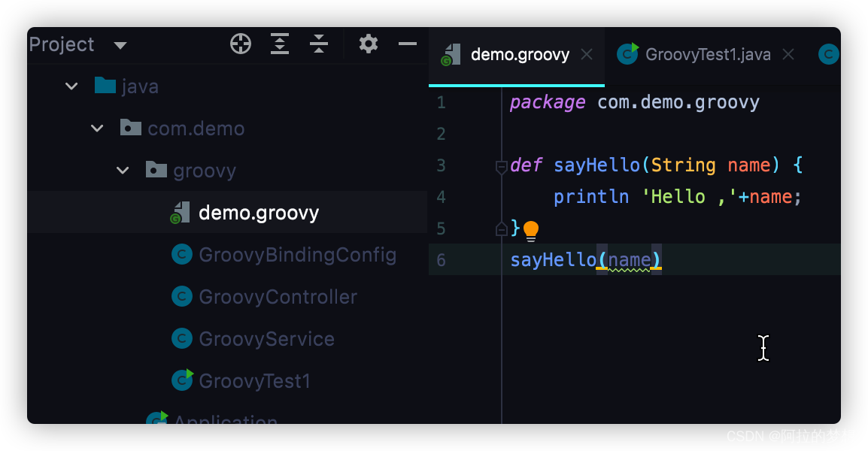Click the GroovyBindingConfig class icon
The height and width of the screenshot is (451, 868).
(181, 255)
